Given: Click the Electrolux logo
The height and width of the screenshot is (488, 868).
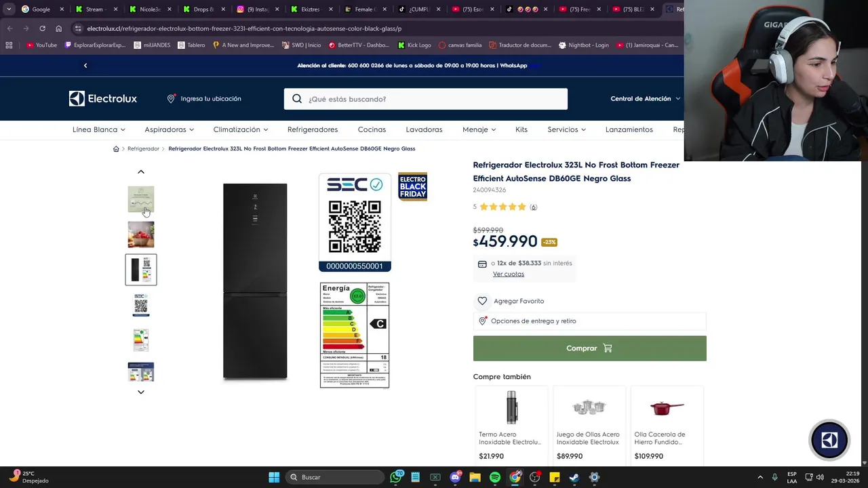Looking at the screenshot, I should coord(103,99).
